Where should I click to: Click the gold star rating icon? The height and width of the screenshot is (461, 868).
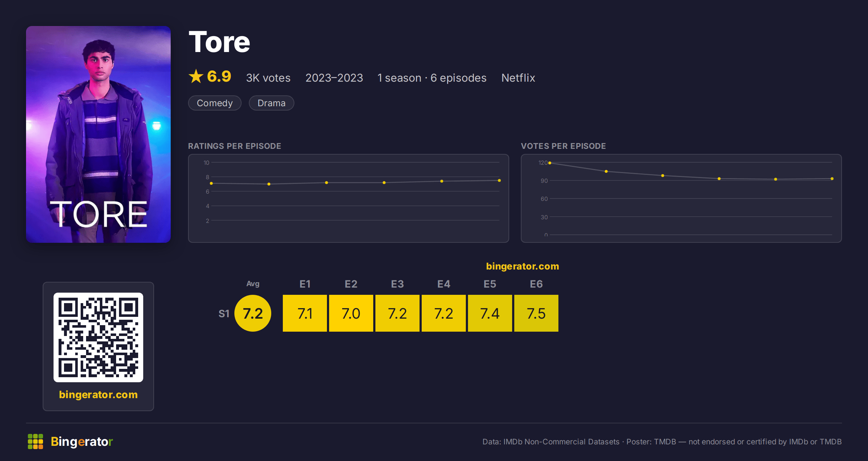point(196,76)
